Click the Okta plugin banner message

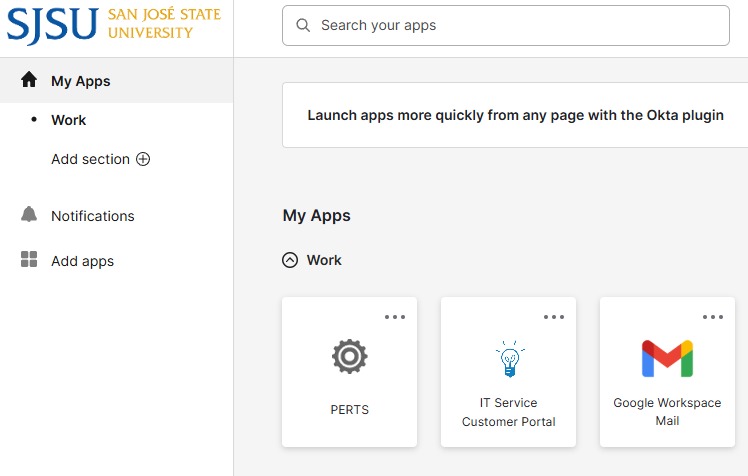515,115
